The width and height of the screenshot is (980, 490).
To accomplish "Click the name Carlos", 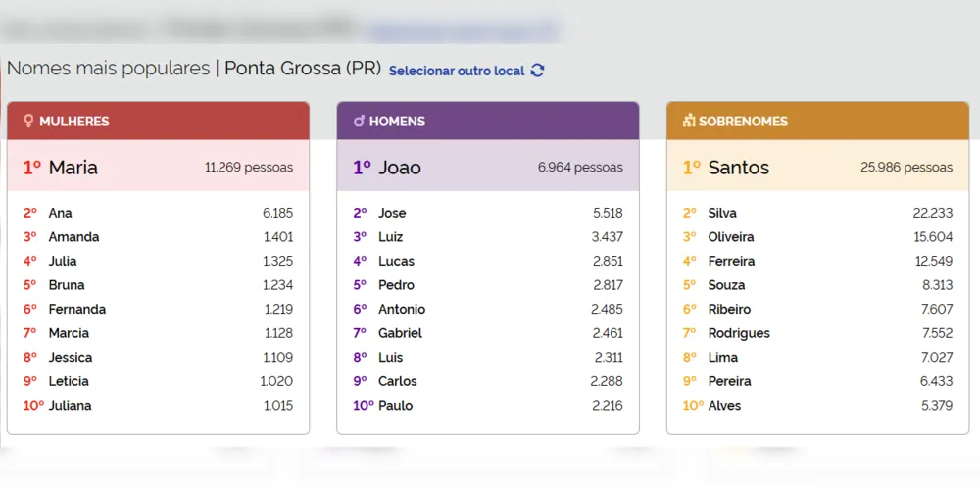I will [x=398, y=381].
